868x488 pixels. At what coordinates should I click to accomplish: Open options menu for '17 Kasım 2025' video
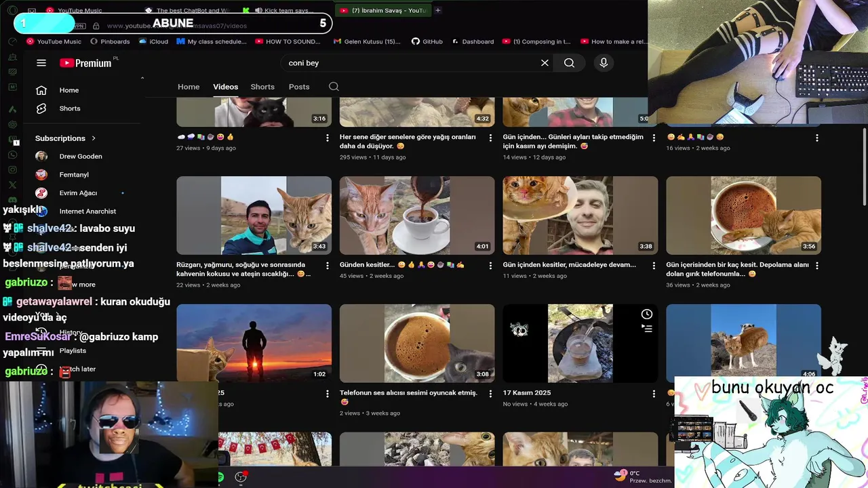point(654,394)
